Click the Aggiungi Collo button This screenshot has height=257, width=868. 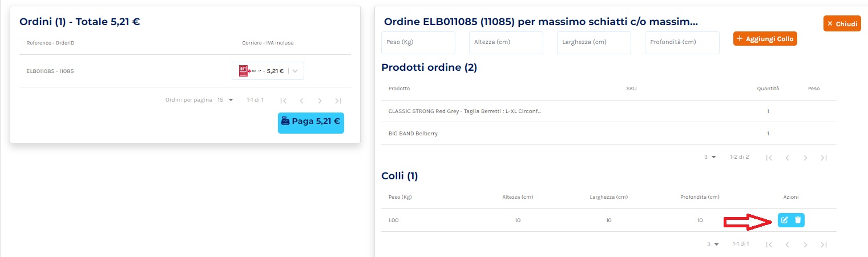[x=765, y=38]
